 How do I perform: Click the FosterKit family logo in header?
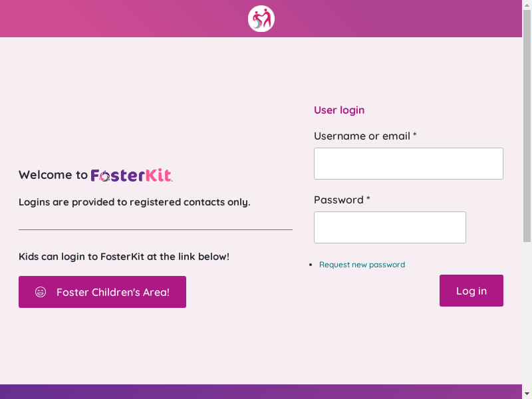(x=261, y=19)
